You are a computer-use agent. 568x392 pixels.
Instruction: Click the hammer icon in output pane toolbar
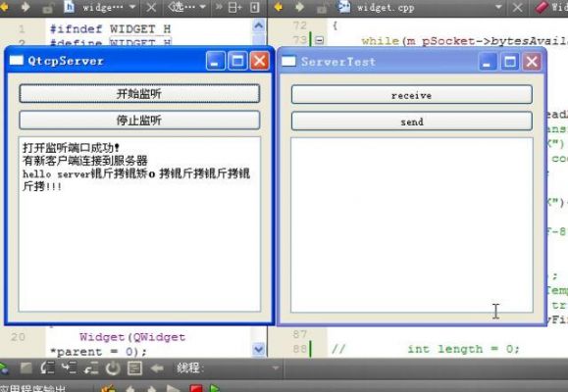coord(108,389)
